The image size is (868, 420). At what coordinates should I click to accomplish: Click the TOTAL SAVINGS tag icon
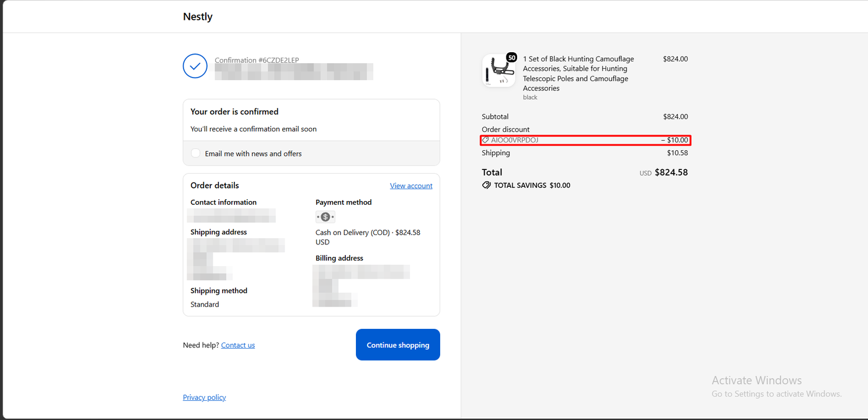coord(487,185)
